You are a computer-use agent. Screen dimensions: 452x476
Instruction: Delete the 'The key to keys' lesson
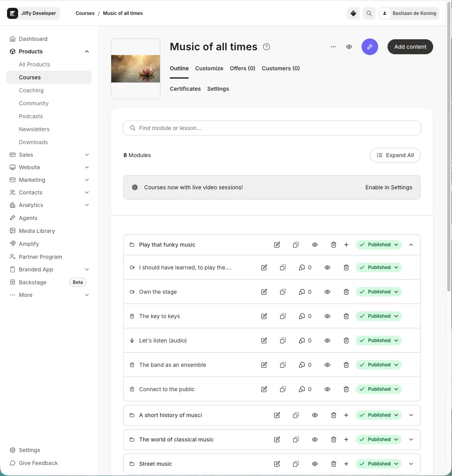pos(346,316)
